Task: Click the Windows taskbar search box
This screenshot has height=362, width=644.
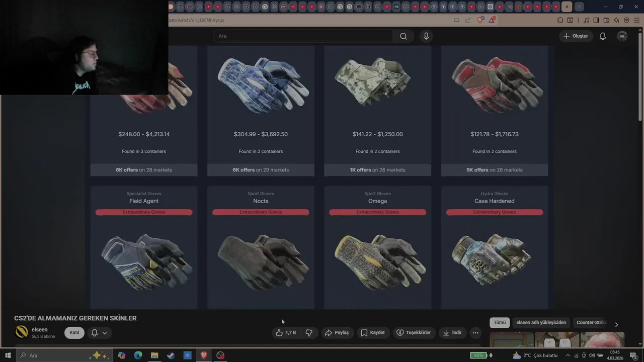Action: click(x=64, y=355)
